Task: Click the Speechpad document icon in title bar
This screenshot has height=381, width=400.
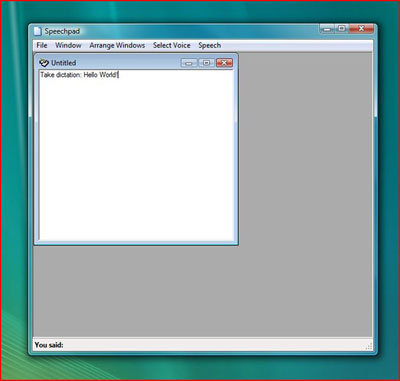Action: 38,31
